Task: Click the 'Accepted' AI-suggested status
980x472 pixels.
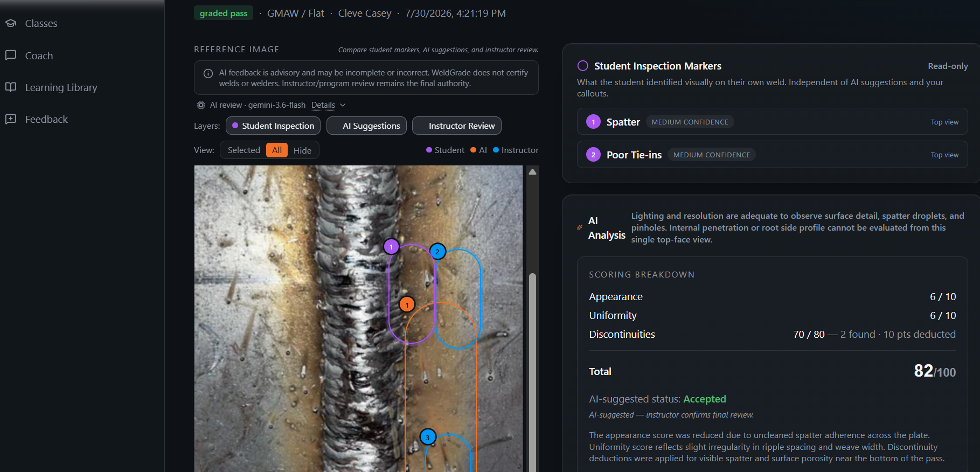Action: click(x=705, y=399)
